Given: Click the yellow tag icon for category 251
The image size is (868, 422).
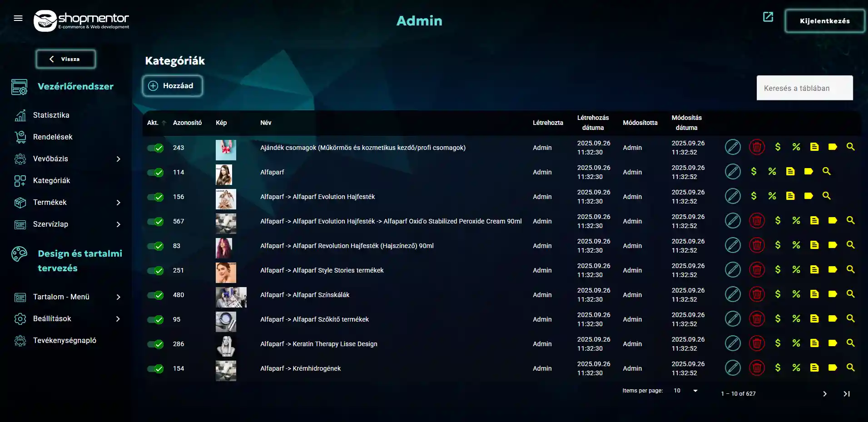Looking at the screenshot, I should coord(832,270).
